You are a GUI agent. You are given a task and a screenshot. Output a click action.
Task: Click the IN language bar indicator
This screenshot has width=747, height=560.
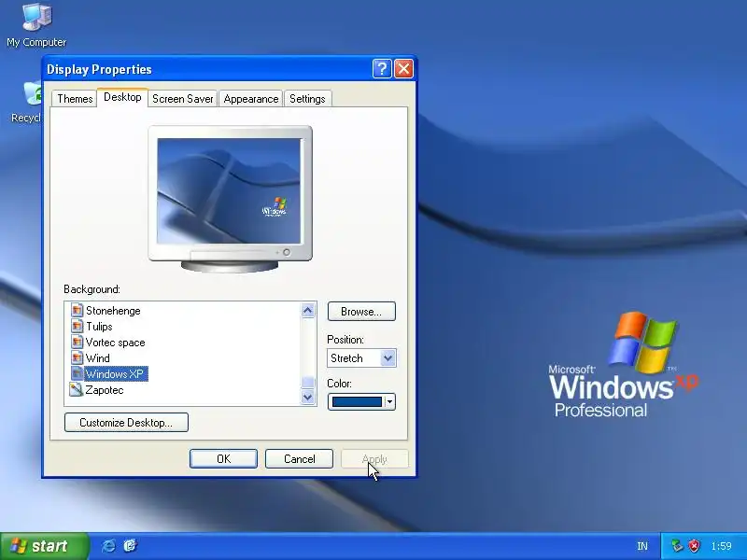point(642,546)
